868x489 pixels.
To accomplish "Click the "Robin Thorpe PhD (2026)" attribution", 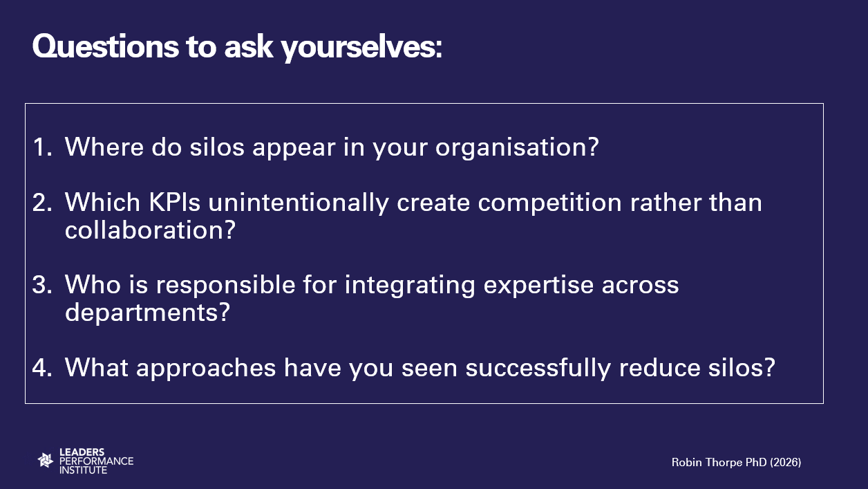I will 736,463.
